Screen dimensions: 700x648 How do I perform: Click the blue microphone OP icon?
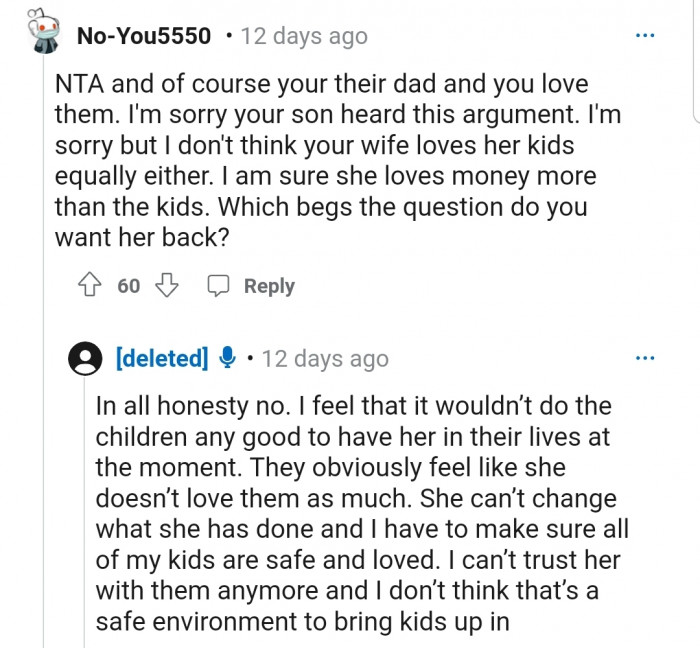pos(227,357)
